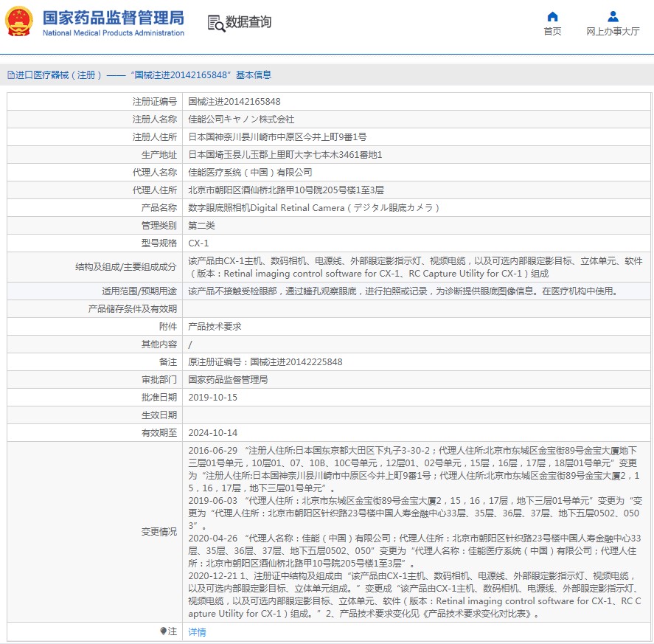Click the 结构及组成/主要组成成分 label
654x644 pixels.
pyautogui.click(x=126, y=267)
